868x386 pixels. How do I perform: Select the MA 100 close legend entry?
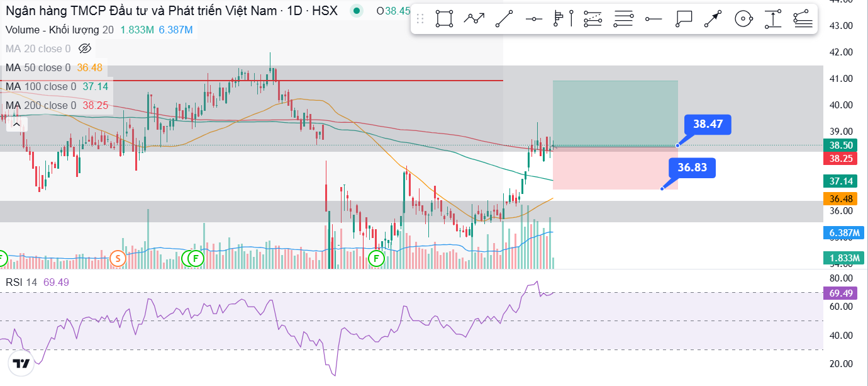[40, 86]
